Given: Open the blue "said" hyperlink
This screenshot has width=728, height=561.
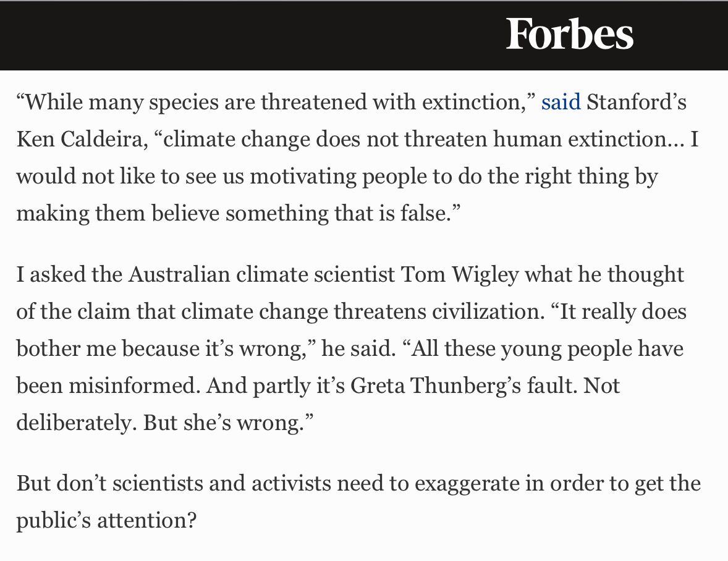Looking at the screenshot, I should click(561, 102).
